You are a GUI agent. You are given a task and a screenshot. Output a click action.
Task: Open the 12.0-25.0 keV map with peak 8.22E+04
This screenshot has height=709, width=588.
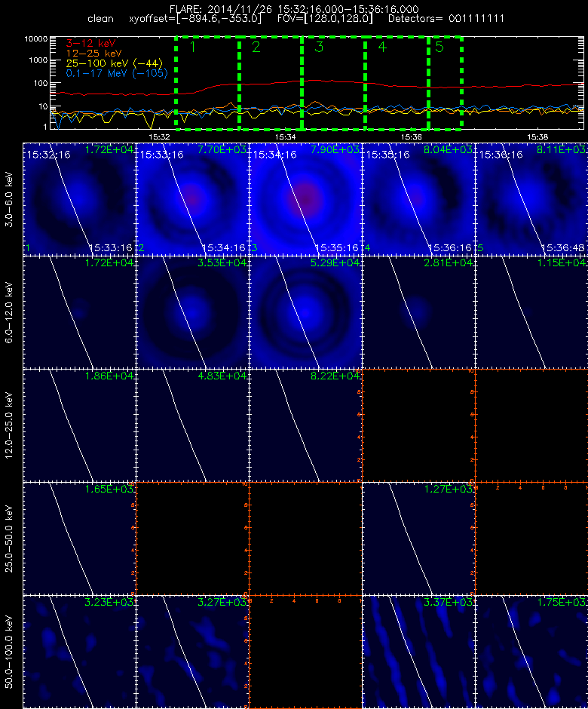pos(305,425)
